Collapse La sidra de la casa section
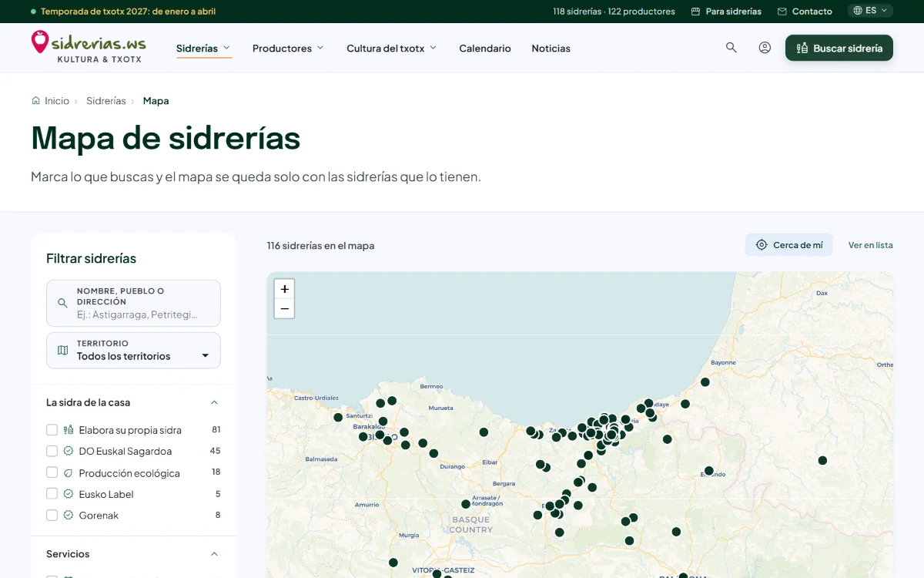Screen dimensions: 924x578 (x=214, y=402)
